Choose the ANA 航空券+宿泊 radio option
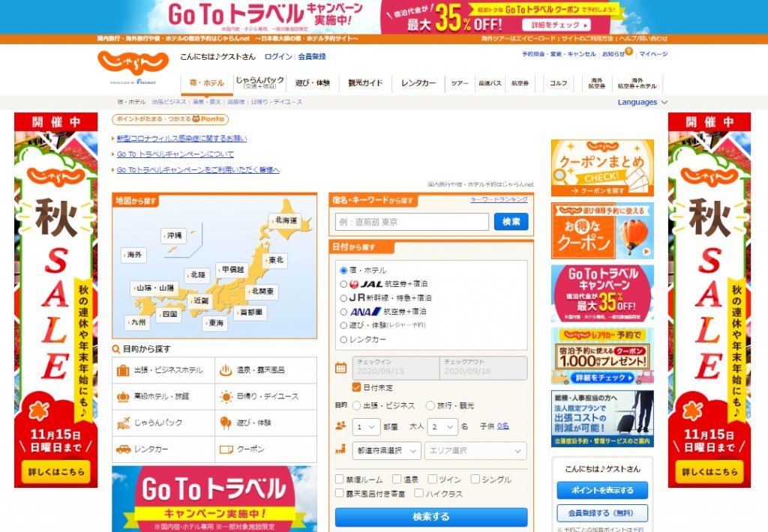Image resolution: width=768 pixels, height=532 pixels. pyautogui.click(x=343, y=311)
